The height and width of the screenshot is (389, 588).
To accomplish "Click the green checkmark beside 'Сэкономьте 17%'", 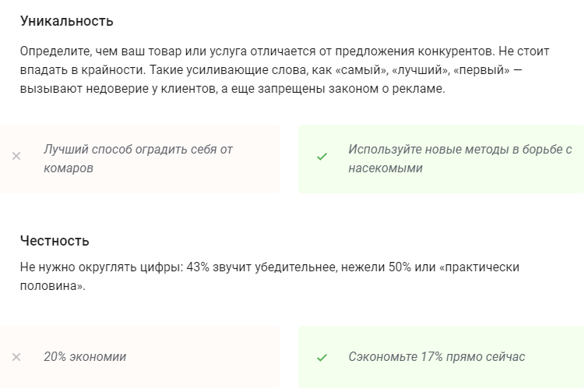I will 322,358.
